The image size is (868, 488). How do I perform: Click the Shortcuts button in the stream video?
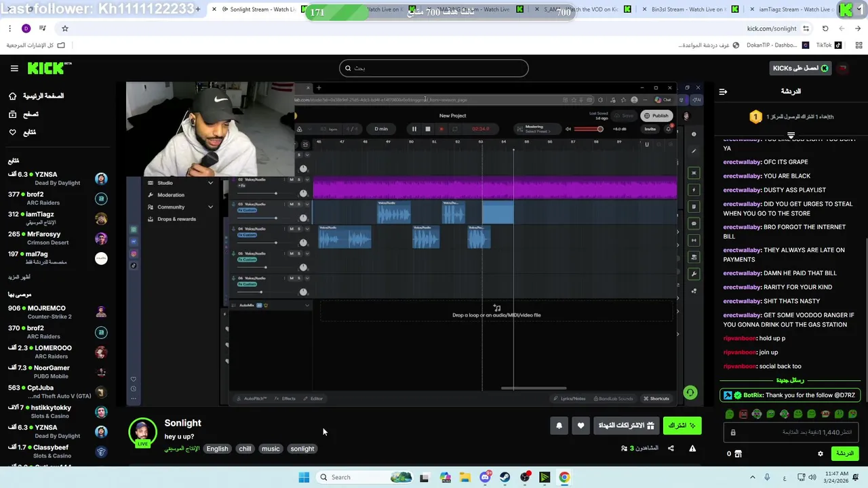coord(656,399)
